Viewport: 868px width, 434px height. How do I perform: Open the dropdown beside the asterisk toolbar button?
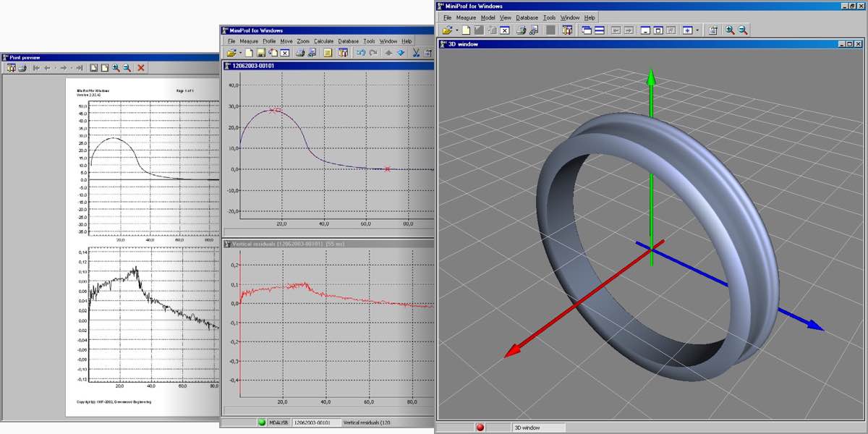[697, 30]
